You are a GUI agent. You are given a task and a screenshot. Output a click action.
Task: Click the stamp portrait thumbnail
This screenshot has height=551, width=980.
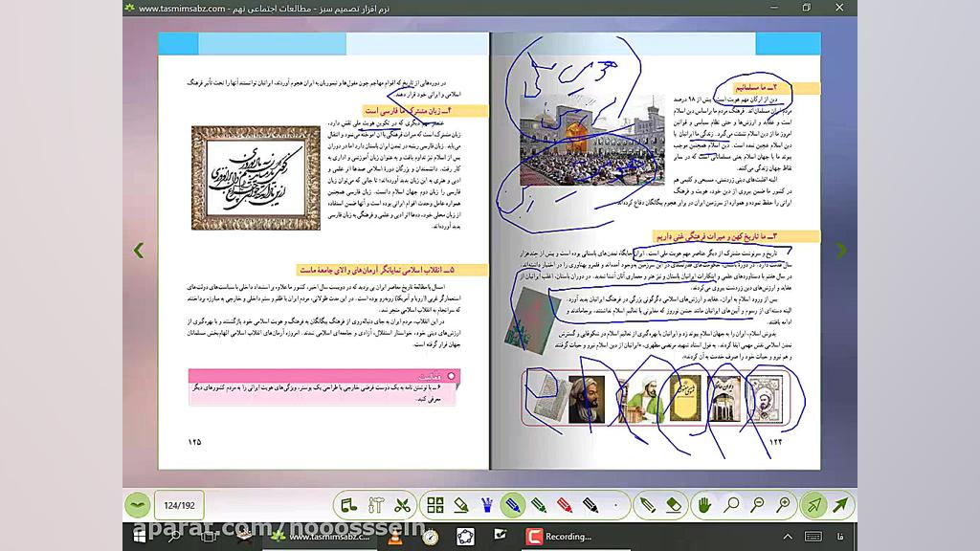tap(765, 399)
